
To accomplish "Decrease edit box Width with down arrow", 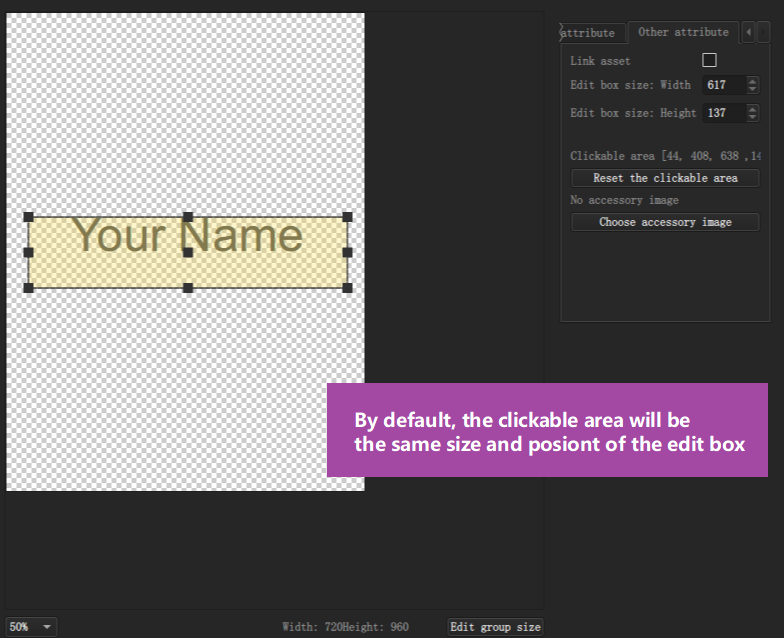I will pos(752,90).
